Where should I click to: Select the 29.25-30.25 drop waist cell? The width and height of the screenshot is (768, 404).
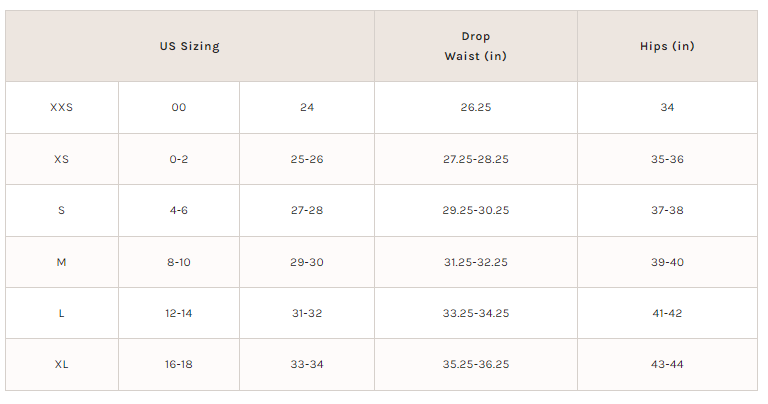(x=476, y=210)
